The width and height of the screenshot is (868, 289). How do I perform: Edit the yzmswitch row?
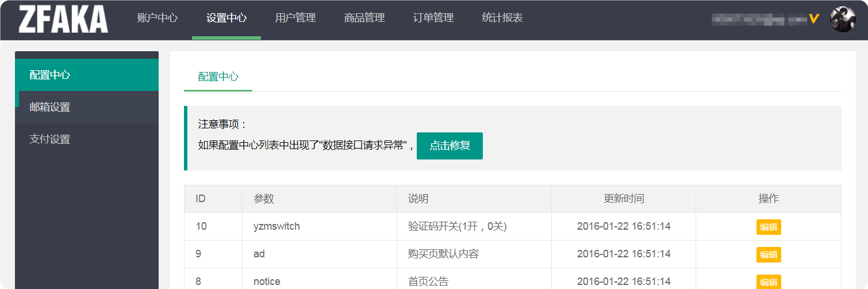769,227
